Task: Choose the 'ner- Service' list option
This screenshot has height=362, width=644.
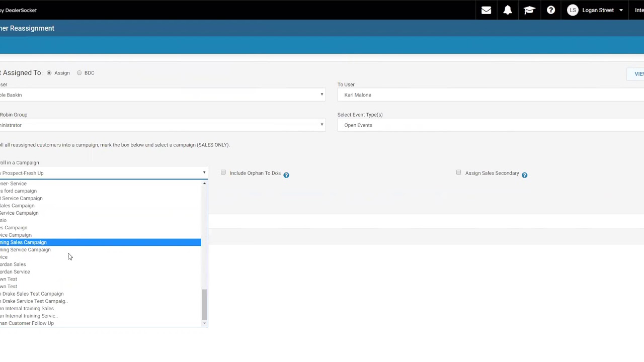Action: click(101, 184)
